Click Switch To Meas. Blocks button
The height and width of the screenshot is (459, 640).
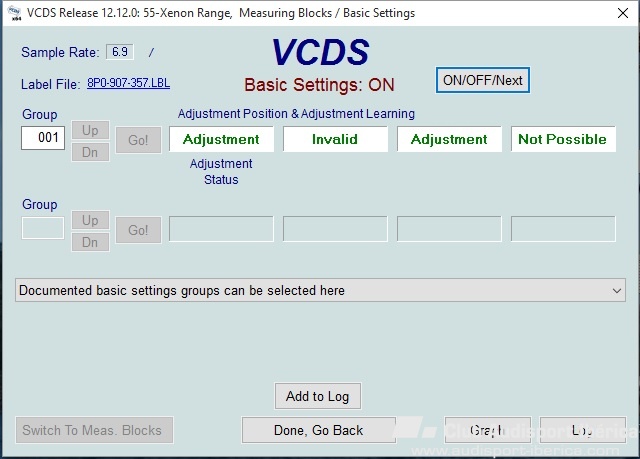click(94, 430)
